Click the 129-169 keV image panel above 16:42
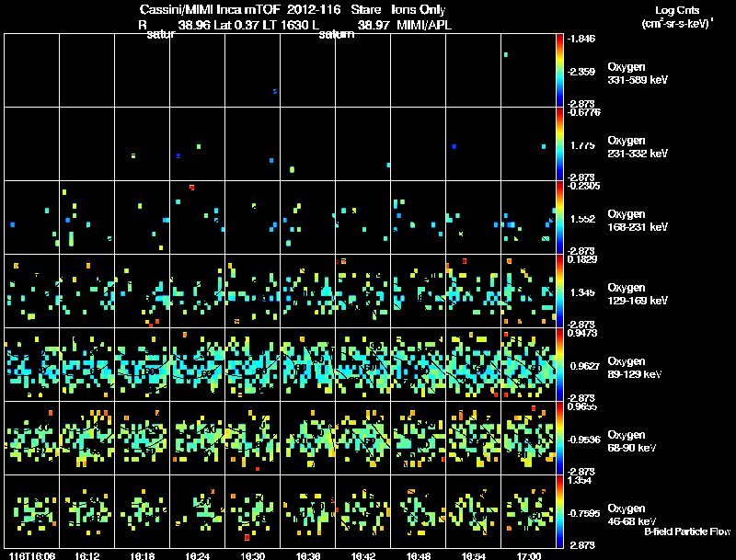The height and width of the screenshot is (560, 736). 362,291
